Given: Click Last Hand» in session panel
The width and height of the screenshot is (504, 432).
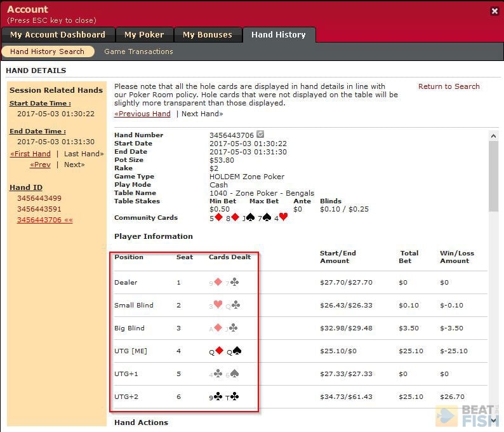Looking at the screenshot, I should click(84, 154).
